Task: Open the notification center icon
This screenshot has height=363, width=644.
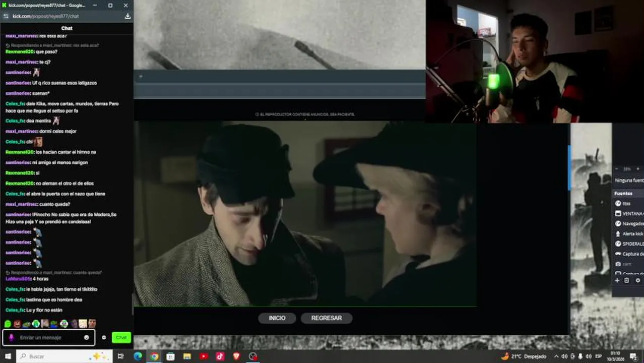Action: coord(634,356)
